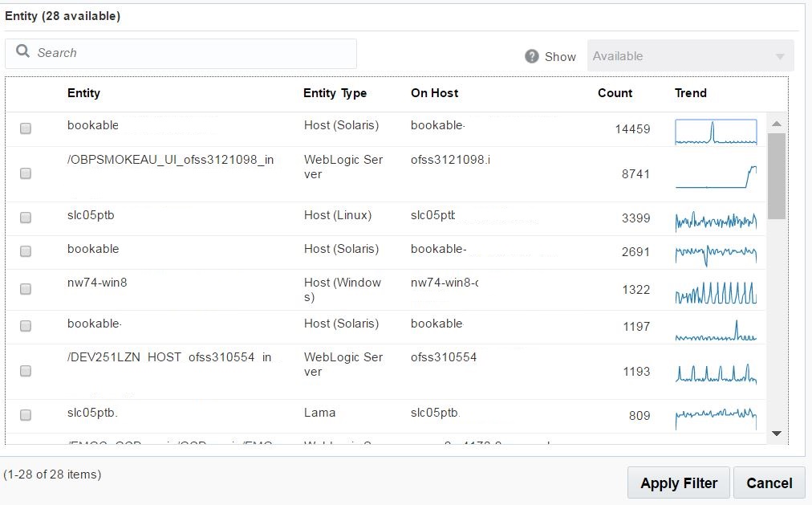Click the Lama entity type cell
Image resolution: width=812 pixels, height=505 pixels.
[319, 413]
